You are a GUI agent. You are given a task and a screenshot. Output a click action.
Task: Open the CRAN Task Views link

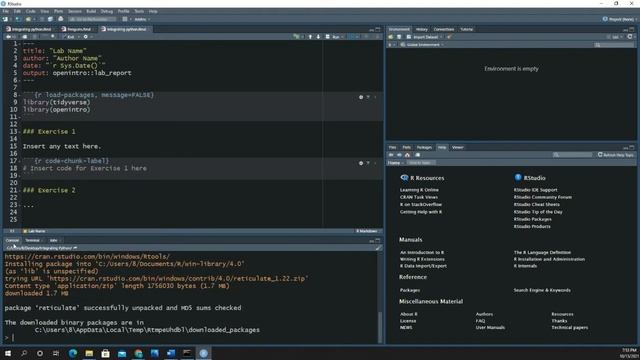click(419, 197)
